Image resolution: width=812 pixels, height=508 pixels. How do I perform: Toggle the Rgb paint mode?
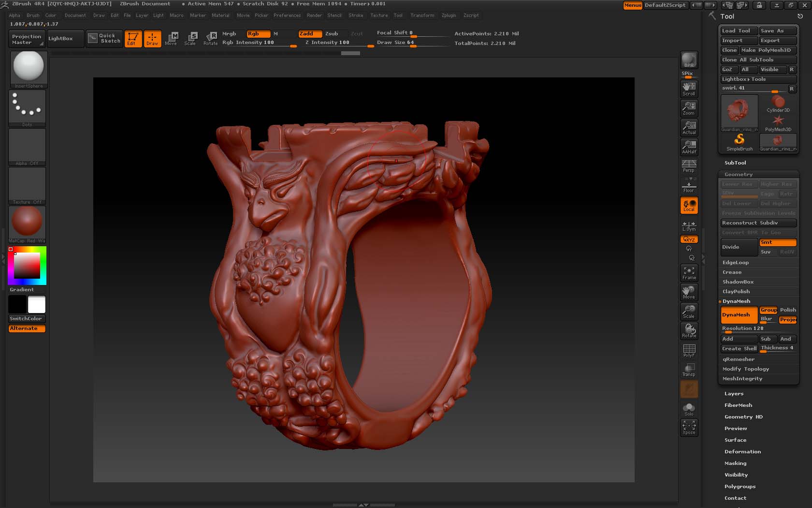click(258, 34)
